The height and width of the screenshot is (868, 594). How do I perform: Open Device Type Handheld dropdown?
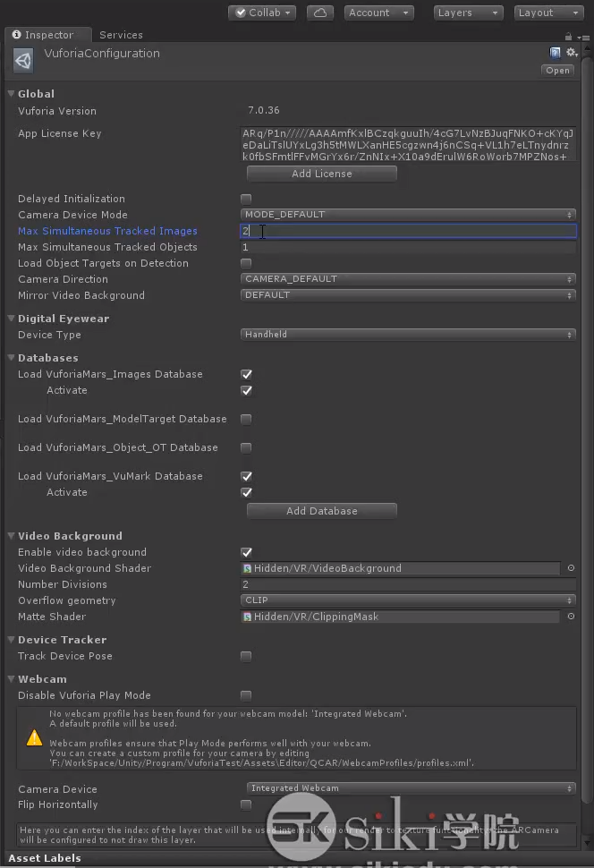click(x=408, y=335)
